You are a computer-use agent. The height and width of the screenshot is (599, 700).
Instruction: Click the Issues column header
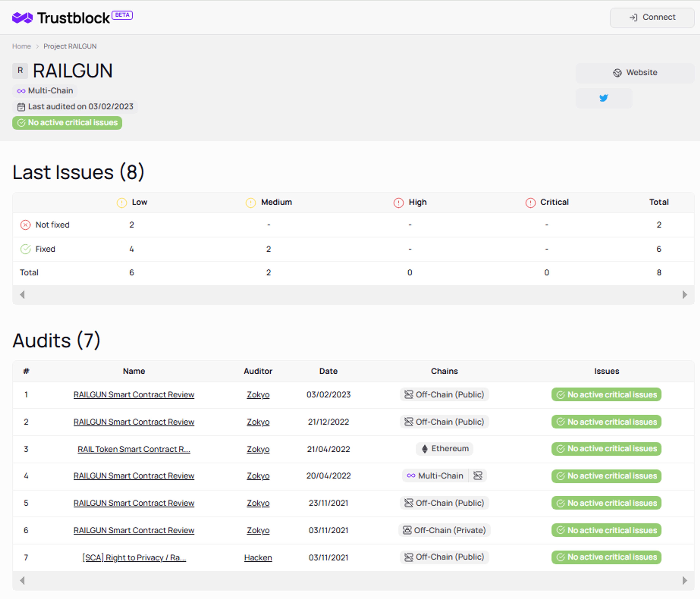[606, 371]
